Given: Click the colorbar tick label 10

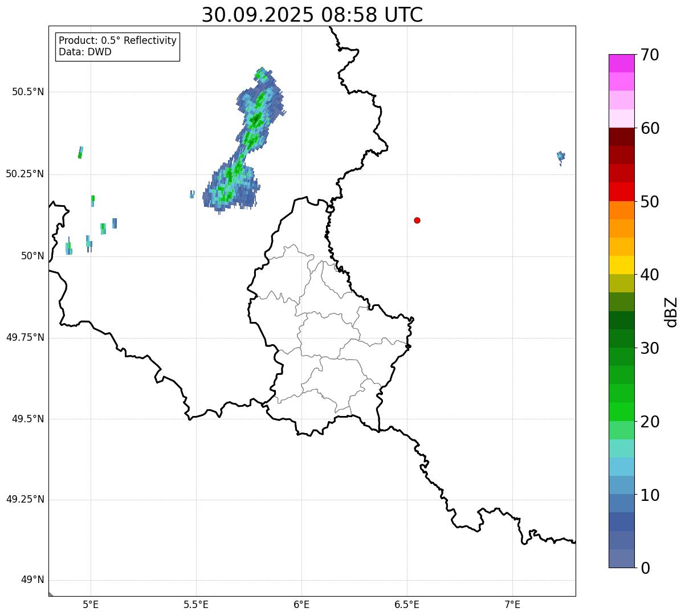Looking at the screenshot, I should point(650,495).
